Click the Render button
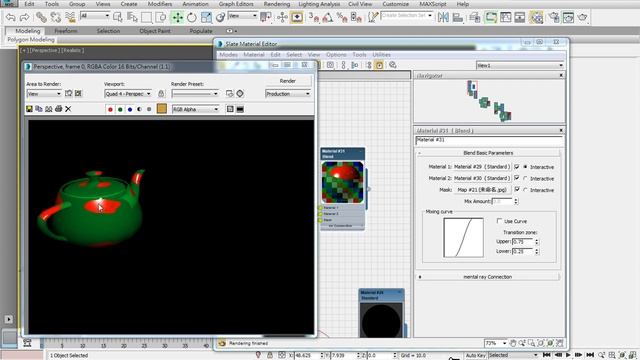The width and height of the screenshot is (640, 360). [288, 81]
